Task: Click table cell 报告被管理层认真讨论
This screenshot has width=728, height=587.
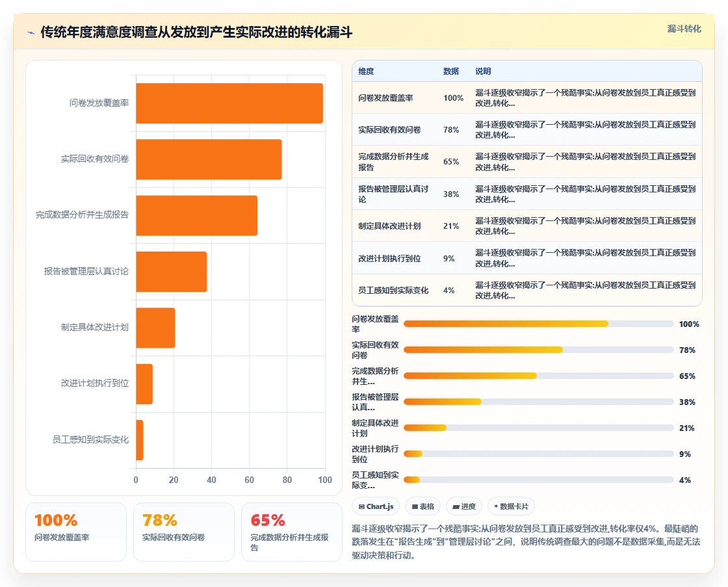Action: click(393, 194)
